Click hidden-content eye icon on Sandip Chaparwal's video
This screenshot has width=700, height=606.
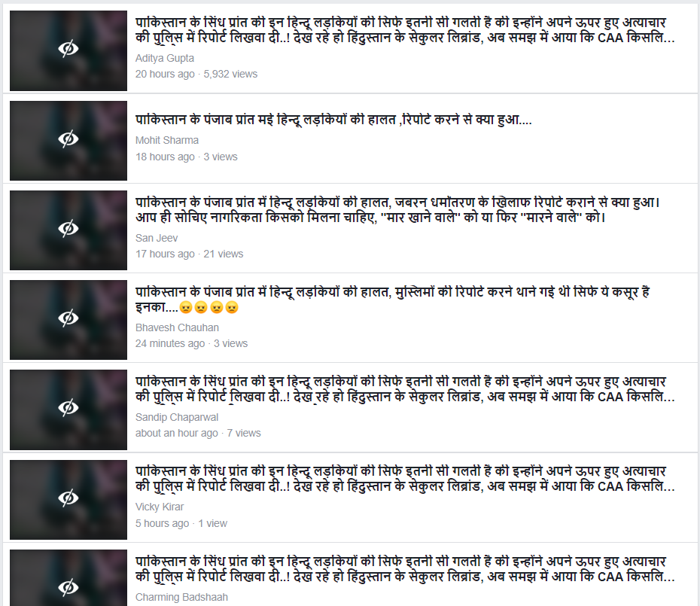[x=68, y=408]
